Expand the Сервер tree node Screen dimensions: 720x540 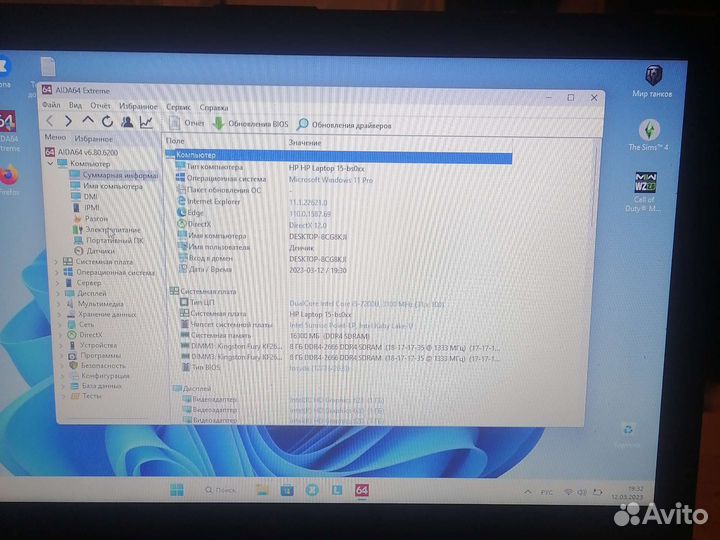(x=58, y=283)
